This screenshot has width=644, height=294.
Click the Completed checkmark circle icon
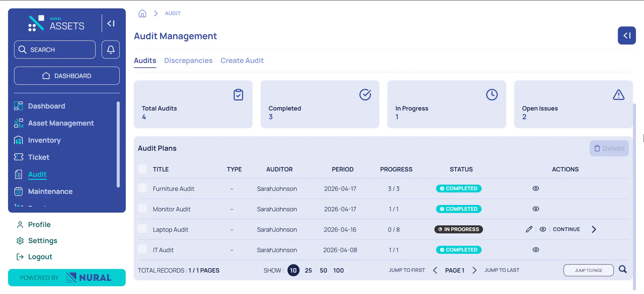click(365, 95)
